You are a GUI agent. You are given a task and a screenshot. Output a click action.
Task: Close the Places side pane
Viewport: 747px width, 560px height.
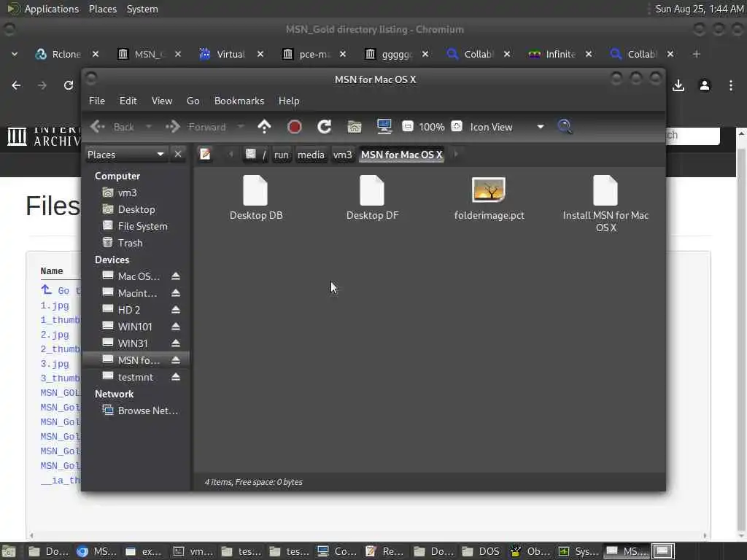pyautogui.click(x=178, y=155)
